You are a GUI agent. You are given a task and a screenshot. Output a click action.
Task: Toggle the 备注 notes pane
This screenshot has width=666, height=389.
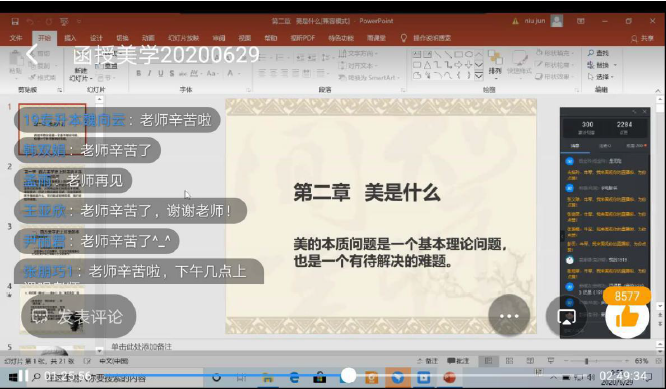(x=427, y=361)
